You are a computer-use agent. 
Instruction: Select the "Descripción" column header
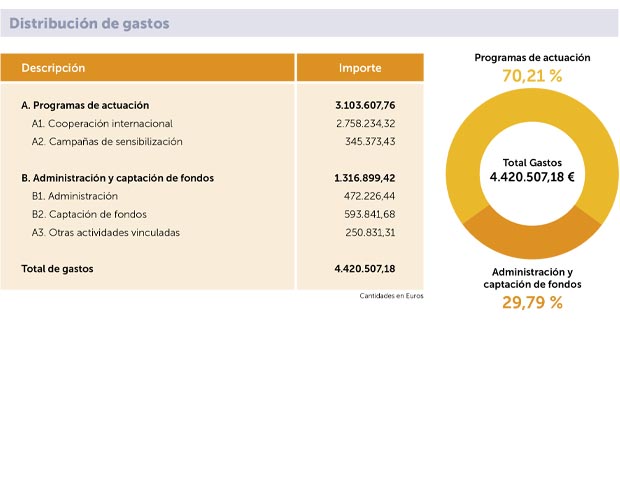pos(53,68)
